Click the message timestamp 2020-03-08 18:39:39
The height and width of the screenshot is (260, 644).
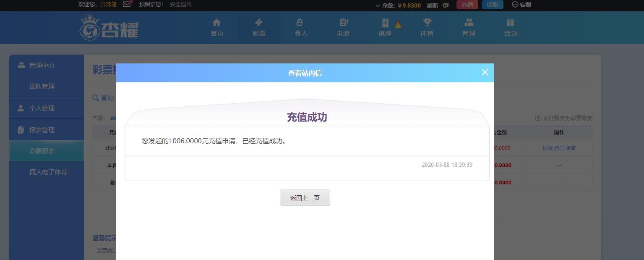447,165
